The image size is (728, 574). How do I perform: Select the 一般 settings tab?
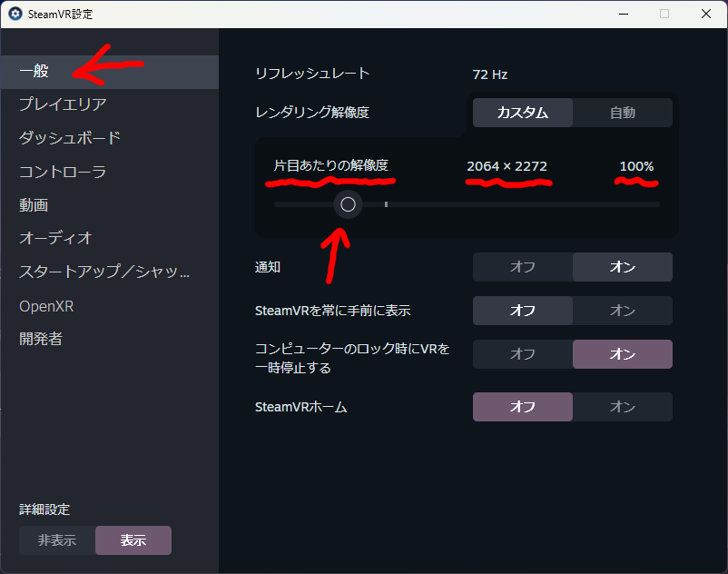(110, 72)
